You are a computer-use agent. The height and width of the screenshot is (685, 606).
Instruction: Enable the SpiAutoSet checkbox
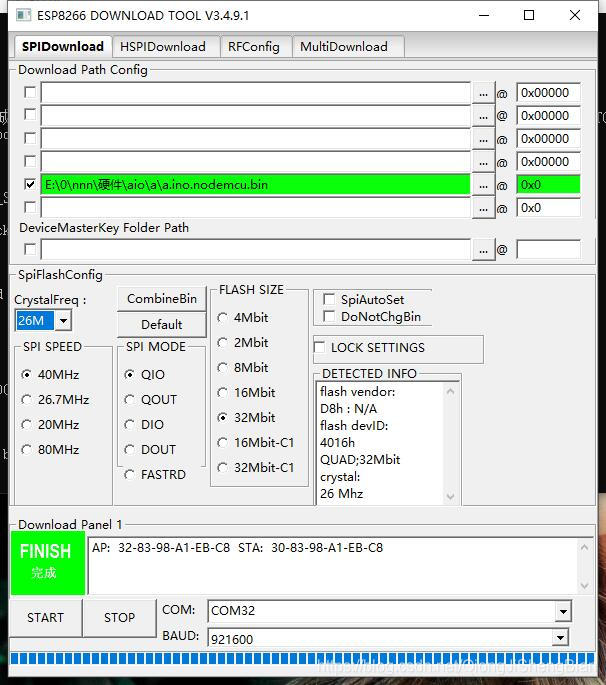(x=329, y=299)
